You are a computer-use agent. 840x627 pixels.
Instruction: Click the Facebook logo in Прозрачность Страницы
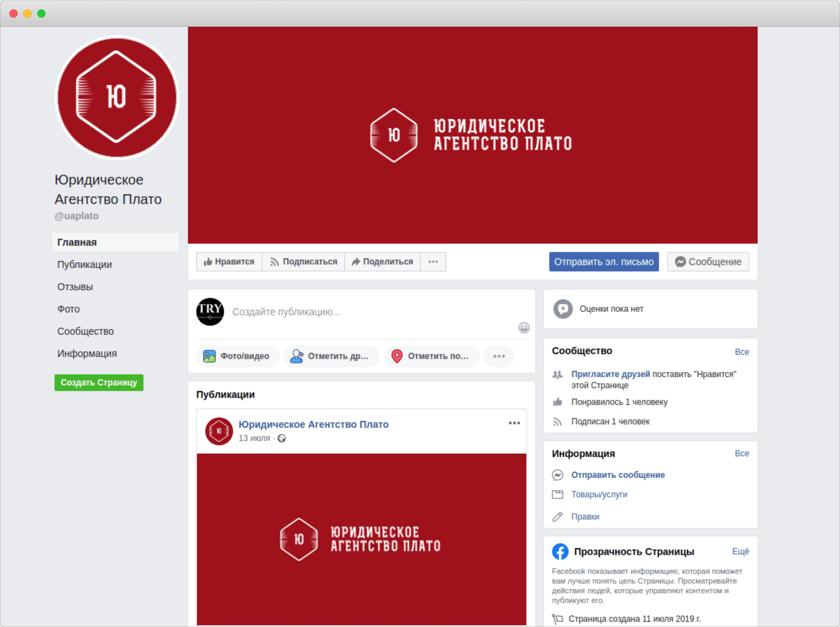pyautogui.click(x=560, y=552)
